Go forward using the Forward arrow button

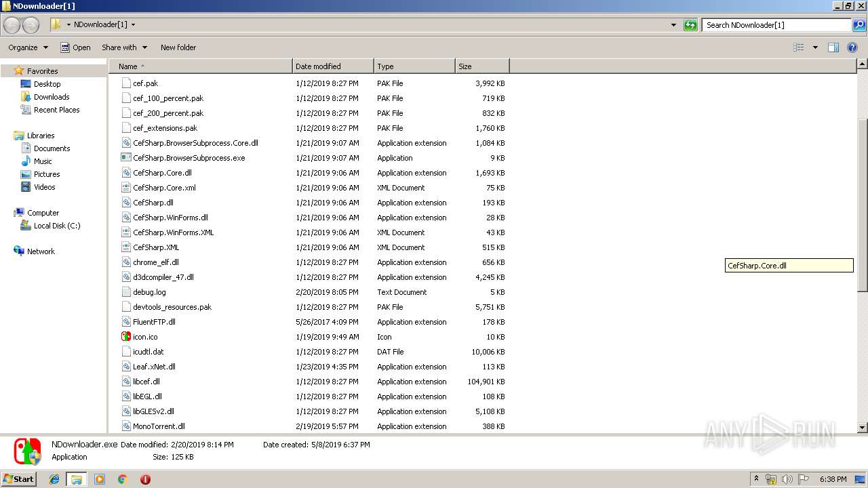[31, 25]
